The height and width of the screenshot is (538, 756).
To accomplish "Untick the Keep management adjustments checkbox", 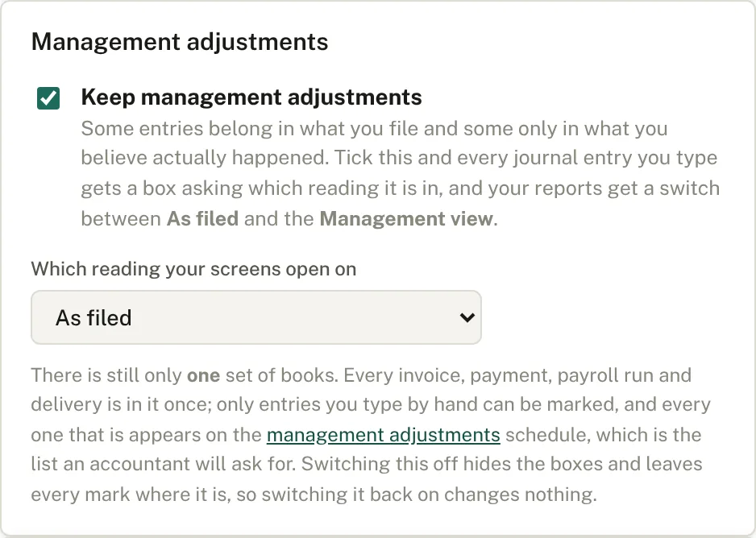I will [48, 98].
